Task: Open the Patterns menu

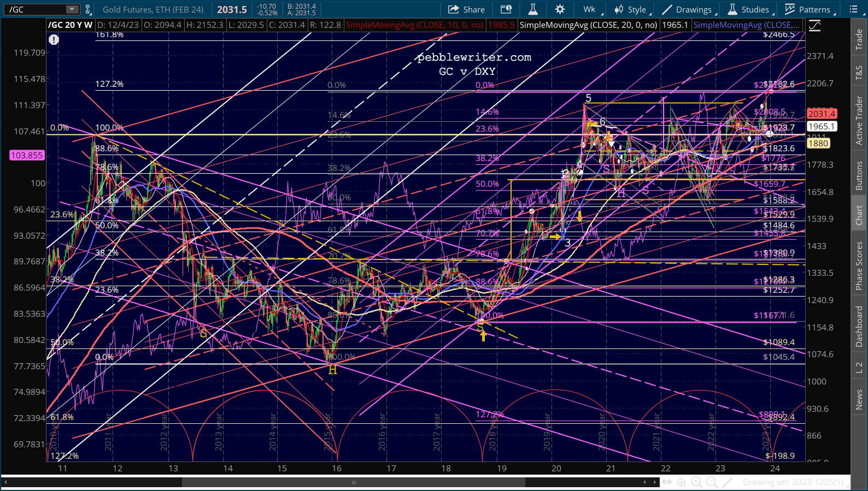Action: [810, 9]
